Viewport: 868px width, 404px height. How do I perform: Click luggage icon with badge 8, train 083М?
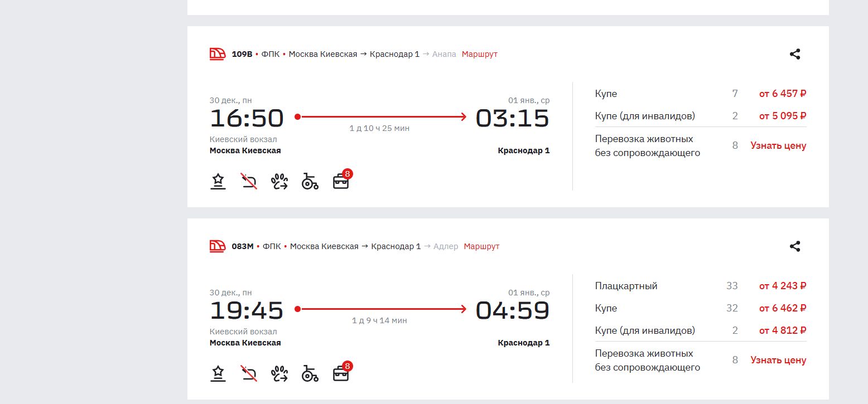(341, 374)
